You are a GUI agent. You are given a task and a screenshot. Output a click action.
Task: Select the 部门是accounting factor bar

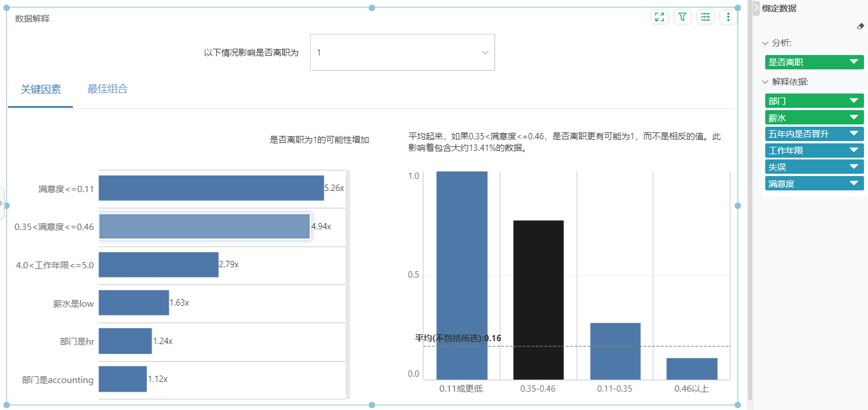point(123,379)
